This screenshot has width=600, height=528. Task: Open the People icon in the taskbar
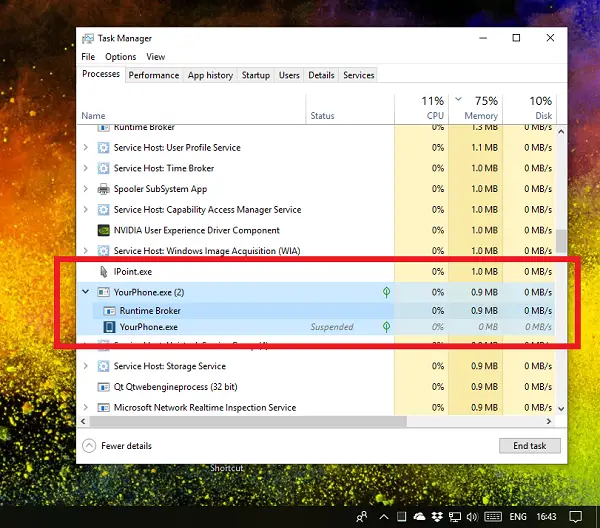pos(362,517)
